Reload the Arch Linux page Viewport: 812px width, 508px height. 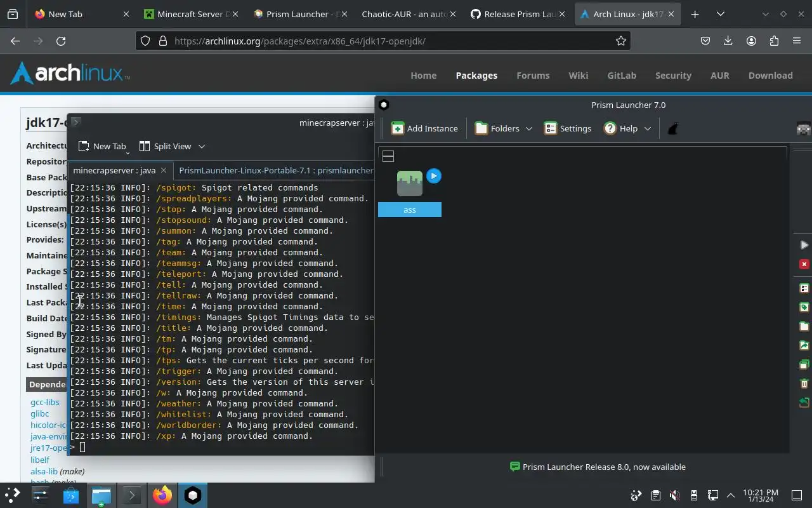pos(61,41)
